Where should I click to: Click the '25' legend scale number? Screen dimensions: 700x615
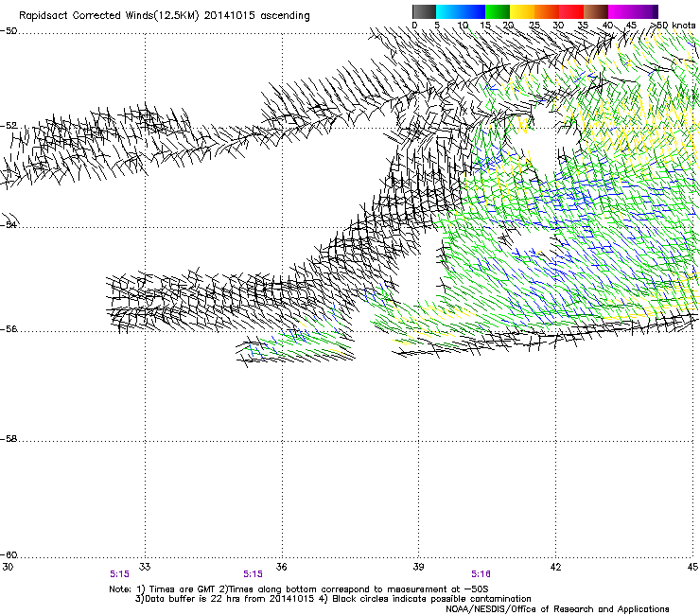pyautogui.click(x=534, y=26)
